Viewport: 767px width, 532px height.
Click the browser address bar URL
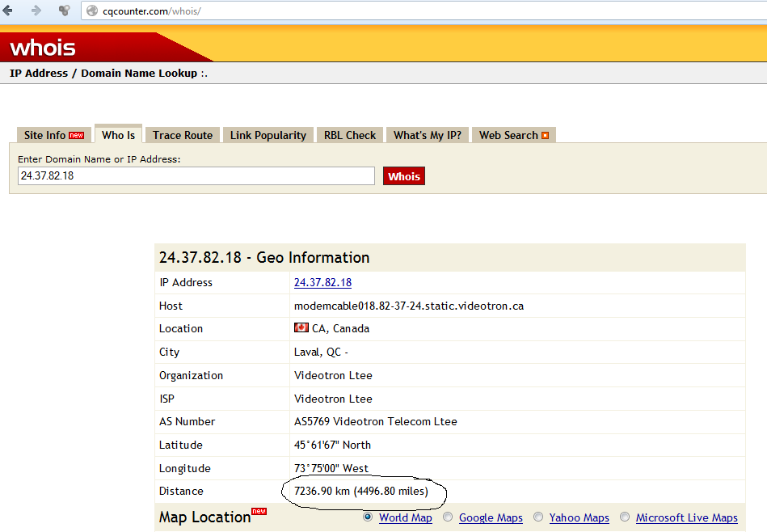[x=152, y=11]
